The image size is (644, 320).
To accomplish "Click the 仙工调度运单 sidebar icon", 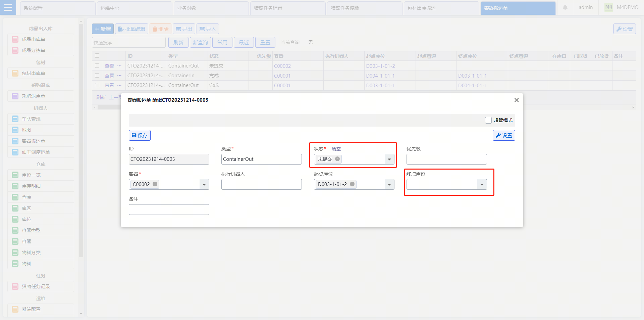I will (15, 152).
